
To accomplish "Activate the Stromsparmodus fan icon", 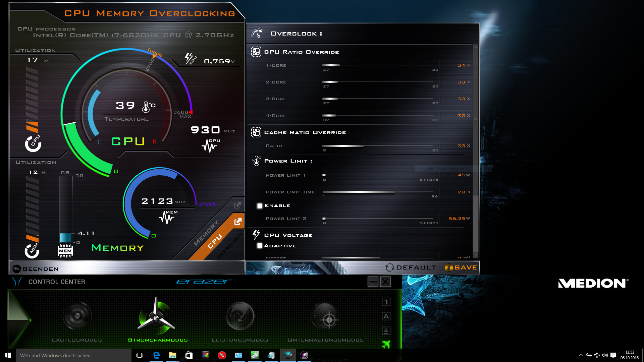I will tap(156, 315).
